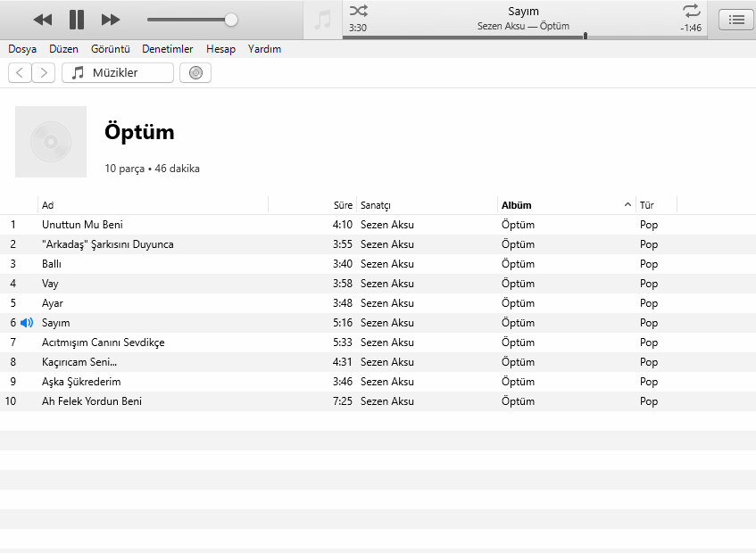This screenshot has width=756, height=553.
Task: Click duration 4:10 of first track
Action: click(x=343, y=225)
